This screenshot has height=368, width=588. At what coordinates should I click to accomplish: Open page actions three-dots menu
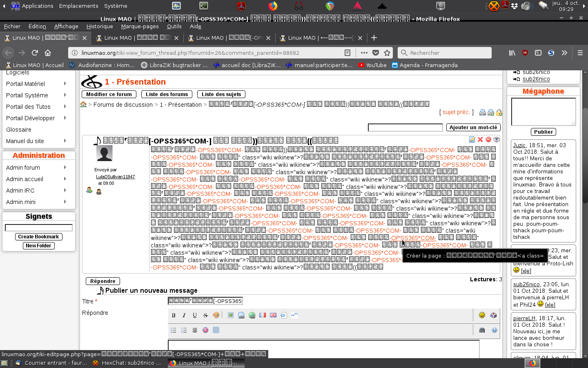coord(364,53)
